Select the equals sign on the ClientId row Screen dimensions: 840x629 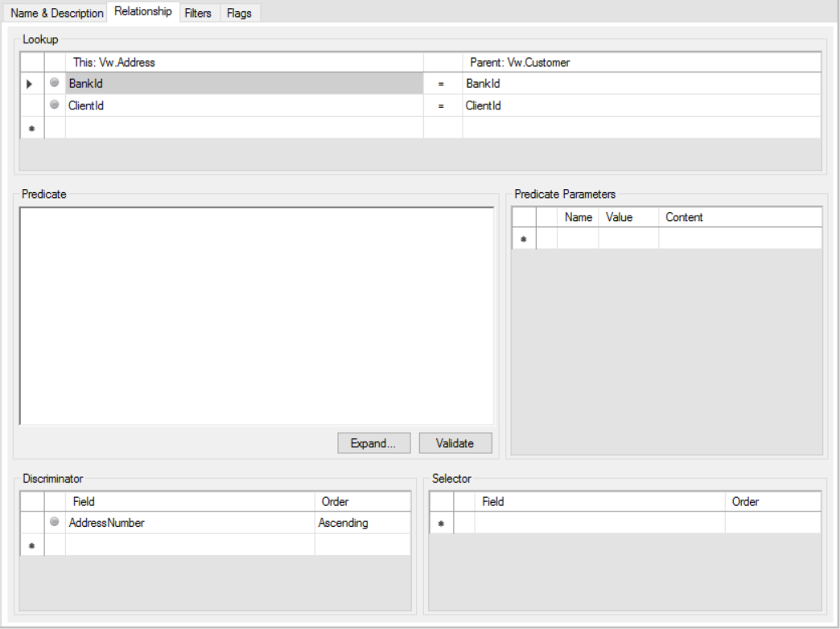pos(443,105)
